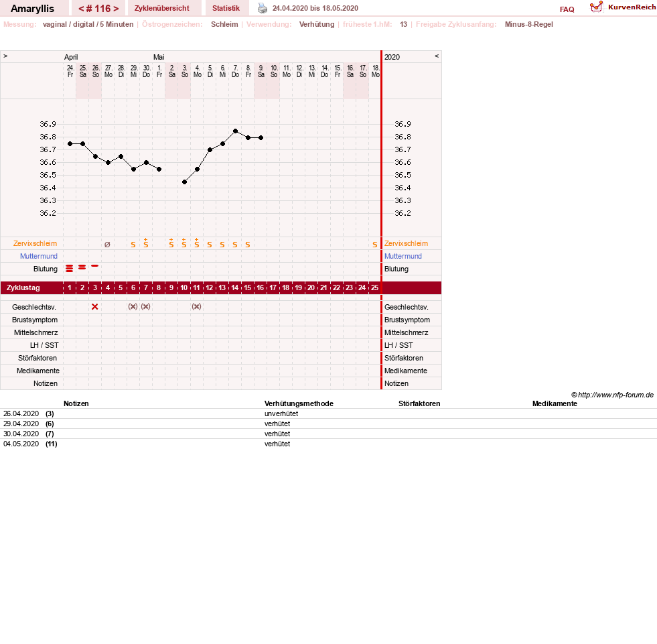Click the S mucus symbol on 8. Fr
This screenshot has width=657, height=644.
(x=248, y=245)
